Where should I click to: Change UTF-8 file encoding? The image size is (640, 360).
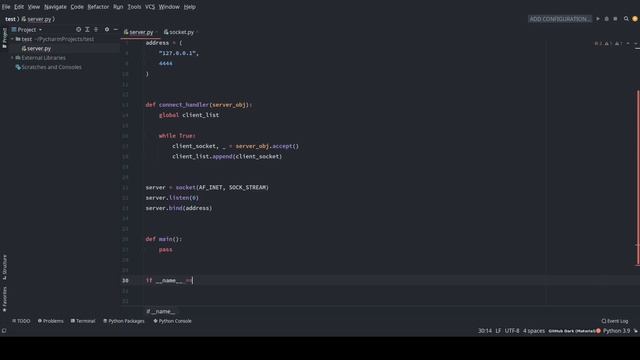click(512, 331)
